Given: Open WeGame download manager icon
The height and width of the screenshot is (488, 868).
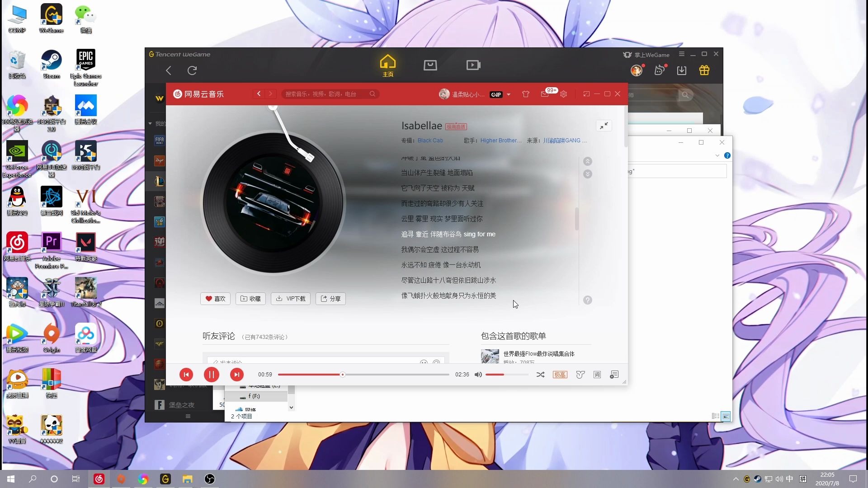Looking at the screenshot, I should tap(681, 70).
